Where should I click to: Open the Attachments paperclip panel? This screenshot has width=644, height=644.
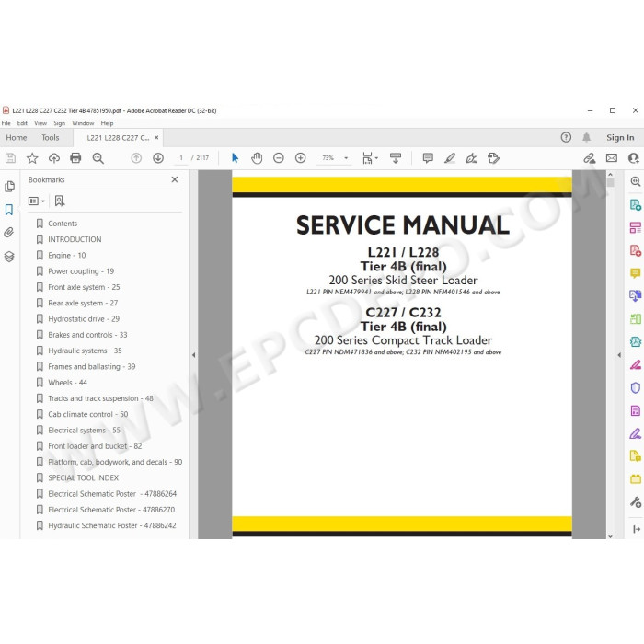[x=8, y=233]
